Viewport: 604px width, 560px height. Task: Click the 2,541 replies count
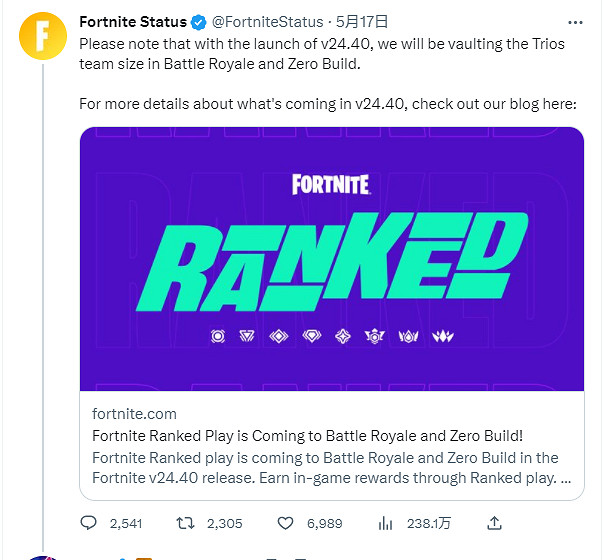coord(127,522)
